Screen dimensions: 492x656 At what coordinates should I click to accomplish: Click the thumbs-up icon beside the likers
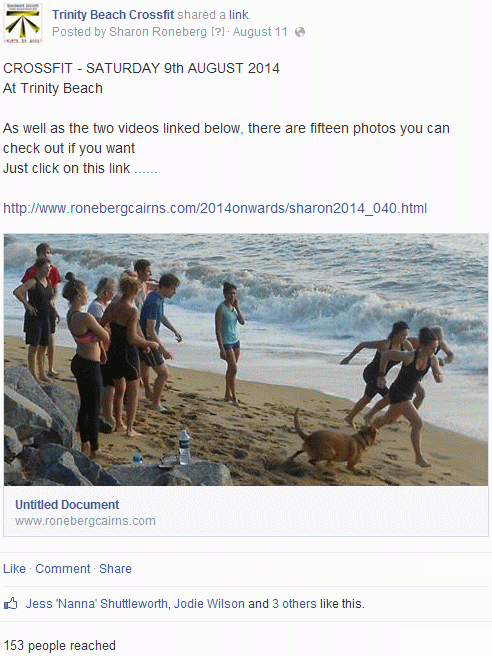(10, 604)
